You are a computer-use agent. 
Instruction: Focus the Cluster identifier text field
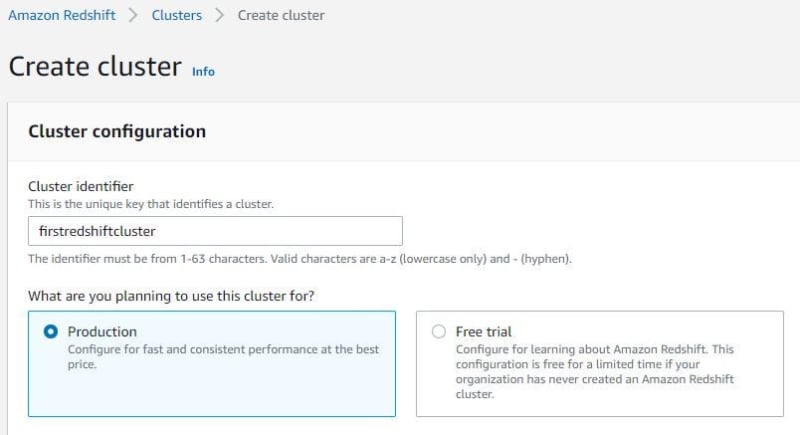(215, 231)
